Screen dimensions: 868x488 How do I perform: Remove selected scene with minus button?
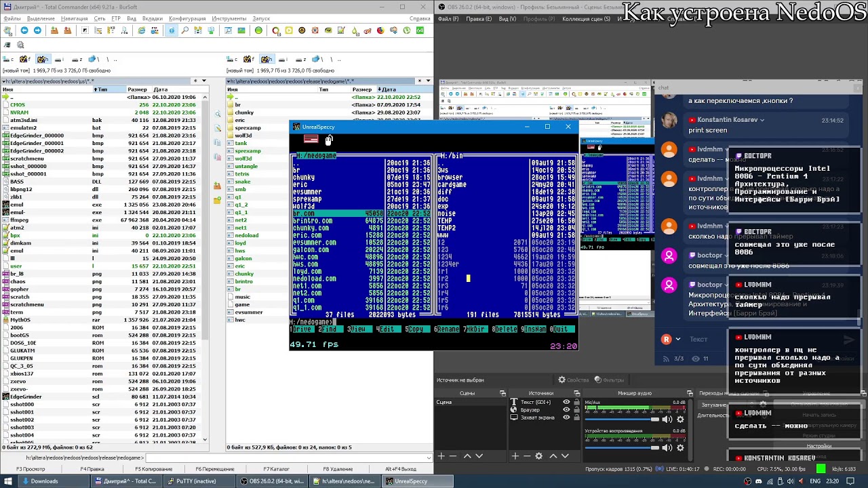tap(453, 456)
